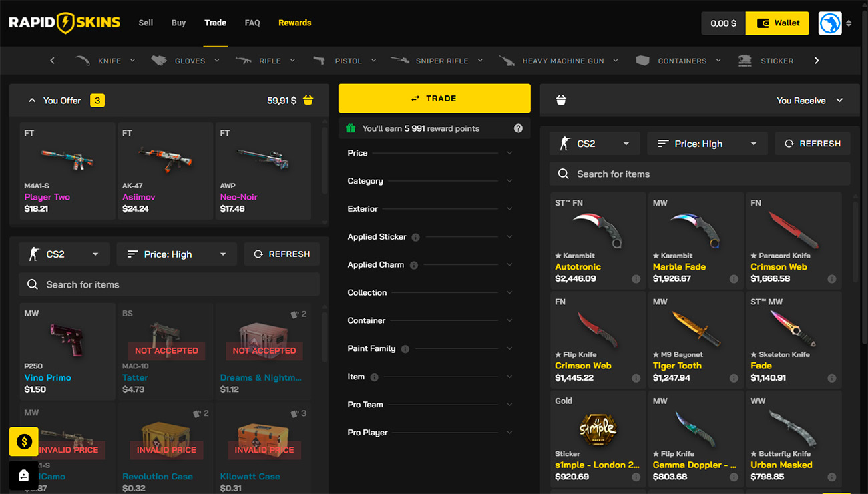Open the Knife category dropdown
The image size is (868, 494).
(105, 61)
